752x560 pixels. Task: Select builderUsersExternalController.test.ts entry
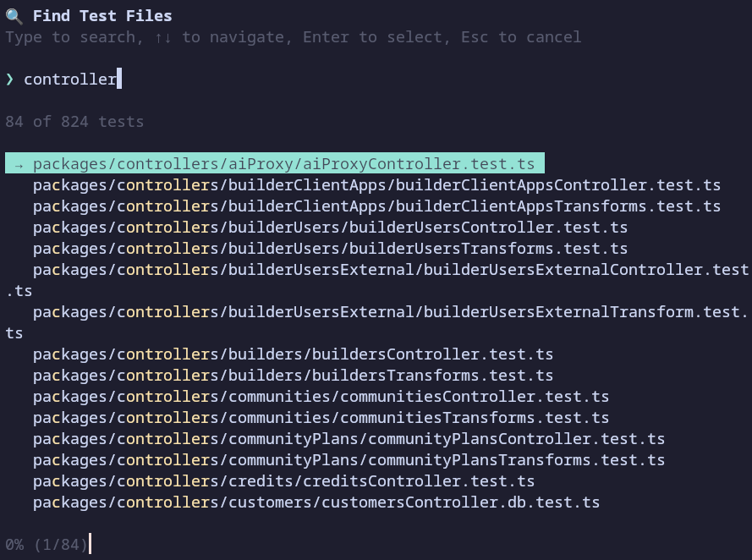[390, 270]
